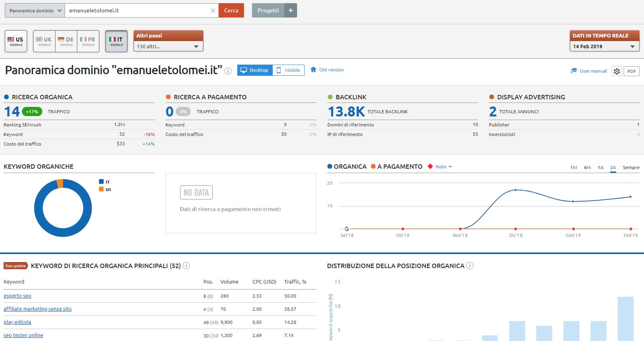Clear the domain search field with X
This screenshot has height=341, width=644.
click(213, 11)
